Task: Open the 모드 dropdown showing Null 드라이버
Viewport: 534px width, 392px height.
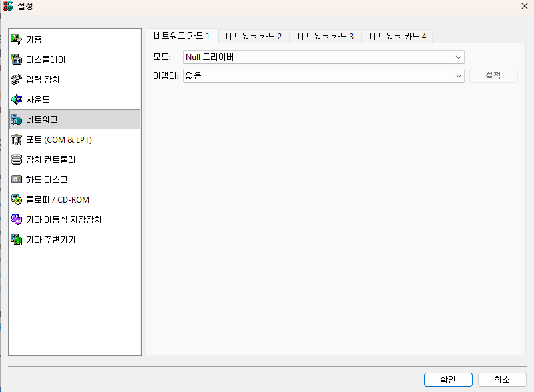Action: click(323, 57)
